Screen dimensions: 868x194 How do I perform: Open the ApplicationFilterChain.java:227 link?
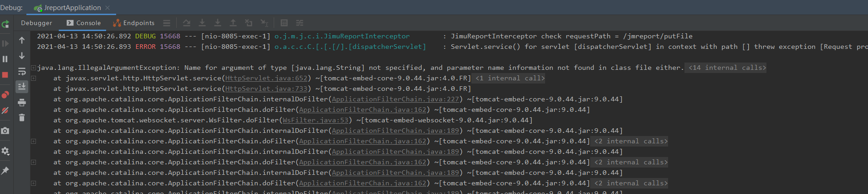396,99
